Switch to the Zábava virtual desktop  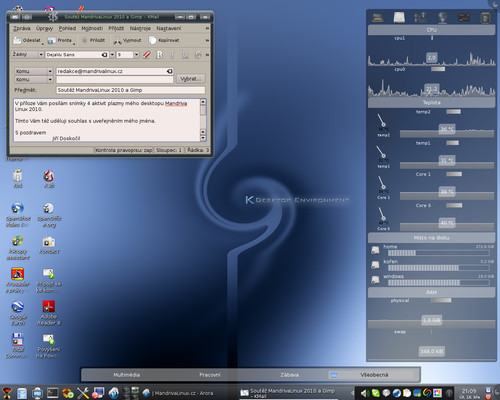coord(289,375)
